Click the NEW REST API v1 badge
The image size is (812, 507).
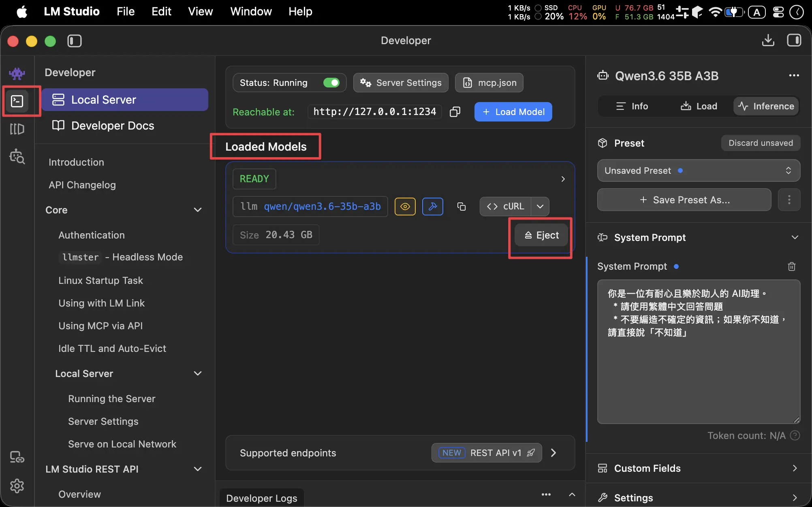click(x=487, y=453)
